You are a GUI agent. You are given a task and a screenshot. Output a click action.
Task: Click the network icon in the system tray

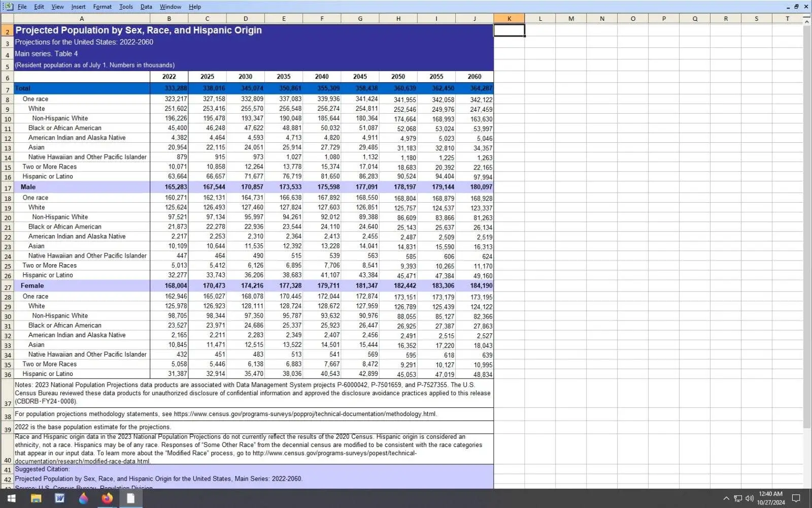tap(738, 498)
